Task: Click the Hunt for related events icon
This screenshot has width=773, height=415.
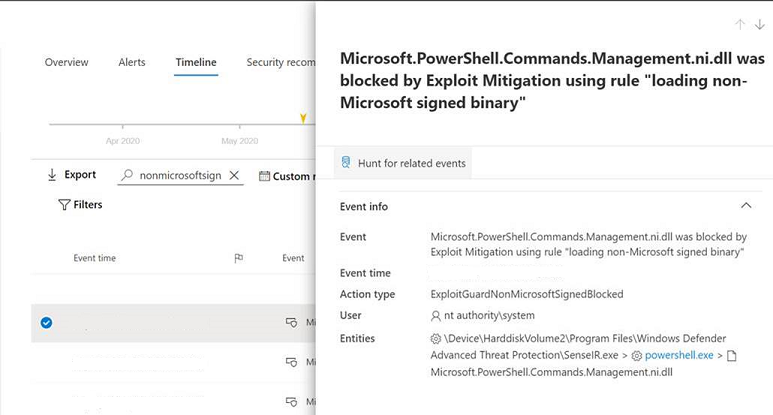Action: [x=346, y=163]
